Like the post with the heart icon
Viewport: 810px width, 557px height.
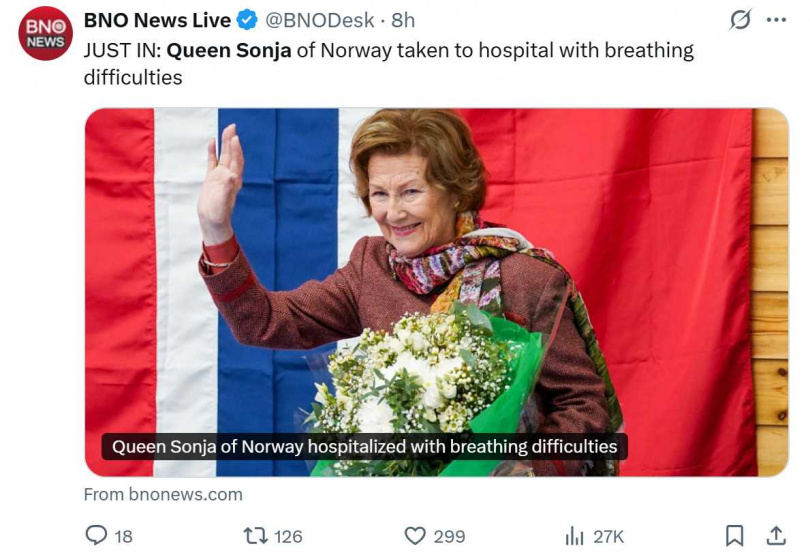(x=416, y=536)
